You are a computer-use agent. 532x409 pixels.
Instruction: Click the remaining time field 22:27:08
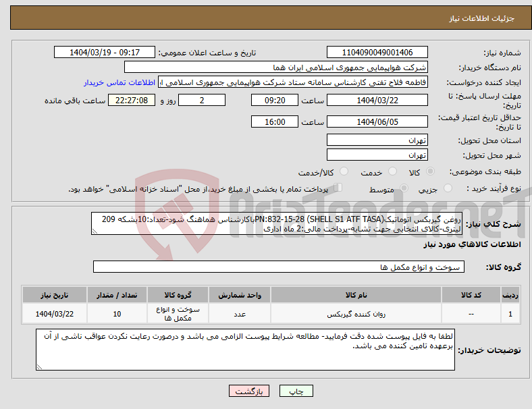[x=132, y=101]
